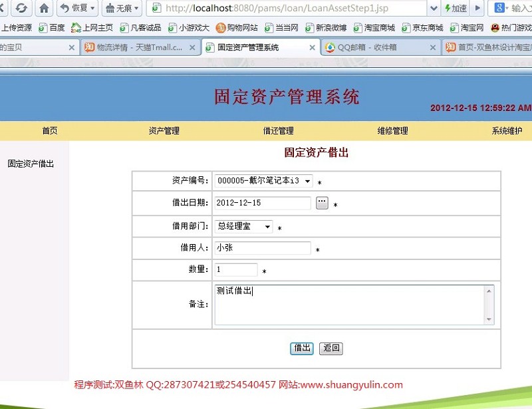
Task: Reload the page with the refresh icon
Action: pos(21,8)
